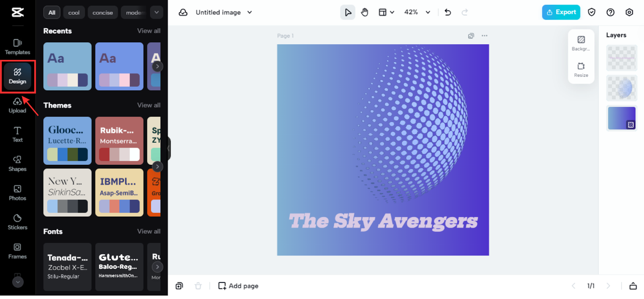
Task: Toggle the layers panel icon at bottom right
Action: (633, 286)
